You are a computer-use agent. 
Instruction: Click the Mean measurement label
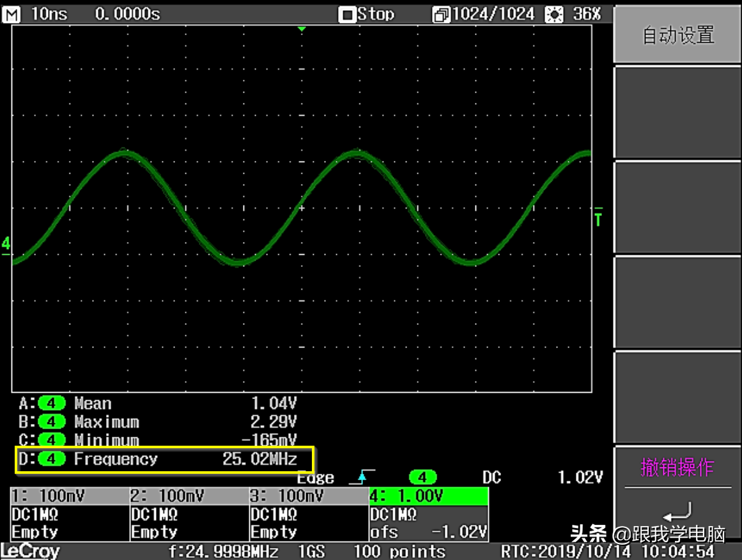93,404
